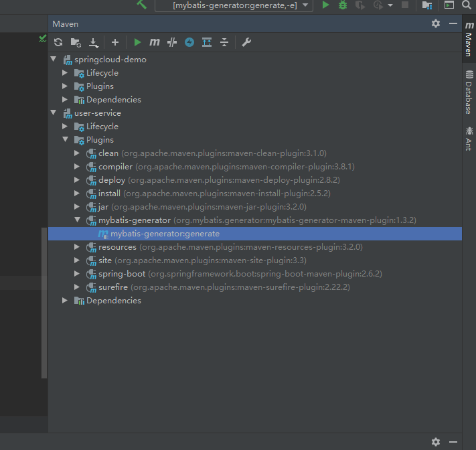
Task: Expand the clean plugin node
Action: (77, 153)
